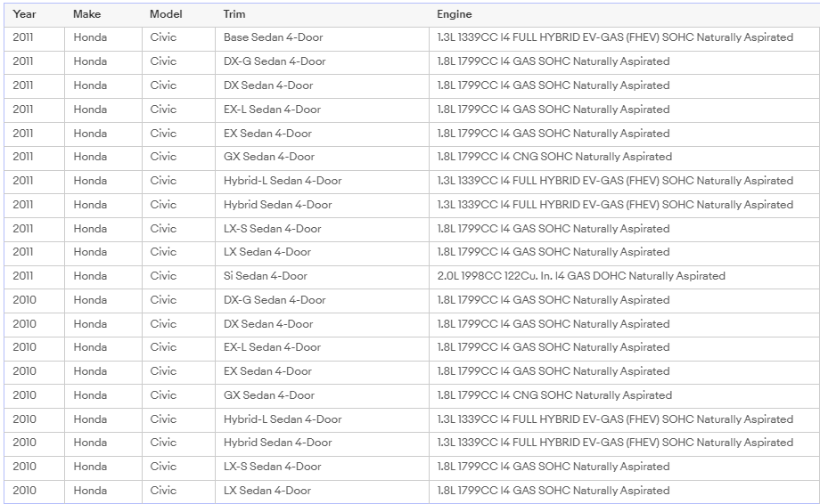Click the 1.8L CNG engine cell for 2010 GX

tap(554, 395)
